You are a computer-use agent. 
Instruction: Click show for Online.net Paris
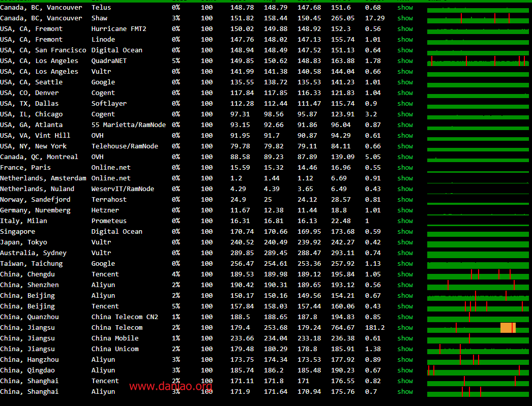point(405,167)
